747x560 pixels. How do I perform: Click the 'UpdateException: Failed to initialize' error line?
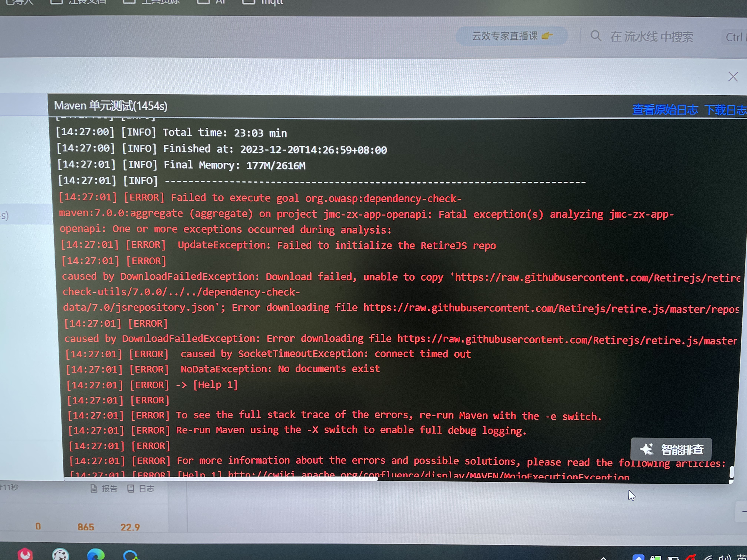point(279,245)
